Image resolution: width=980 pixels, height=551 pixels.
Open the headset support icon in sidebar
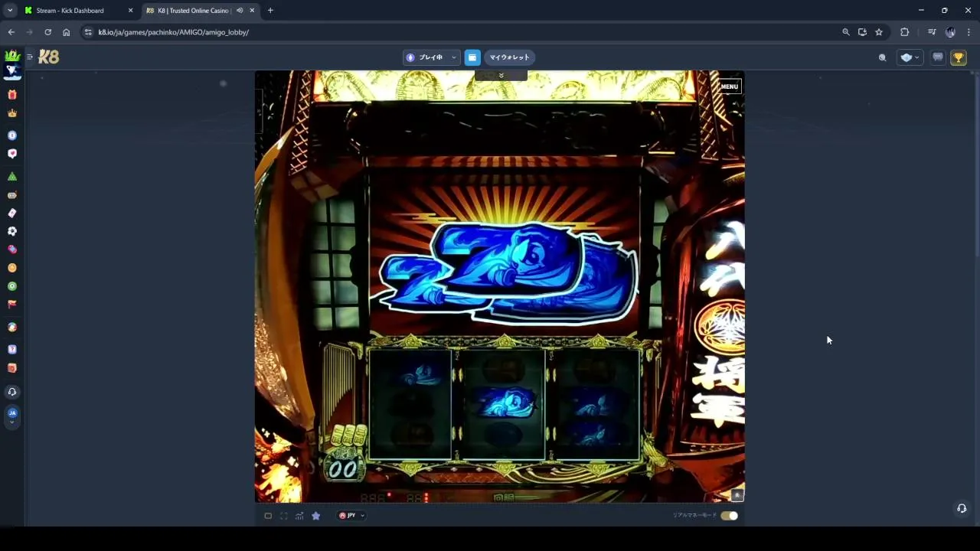pos(12,392)
